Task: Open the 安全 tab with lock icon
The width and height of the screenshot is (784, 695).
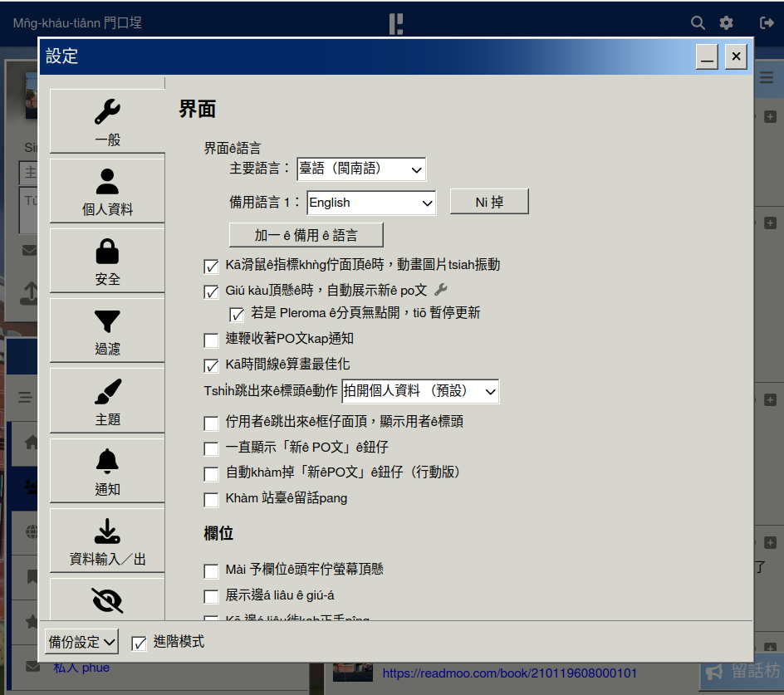Action: pos(107,261)
